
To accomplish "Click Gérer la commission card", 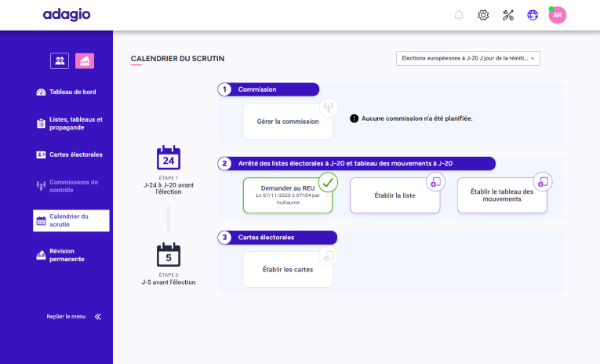I will (288, 122).
